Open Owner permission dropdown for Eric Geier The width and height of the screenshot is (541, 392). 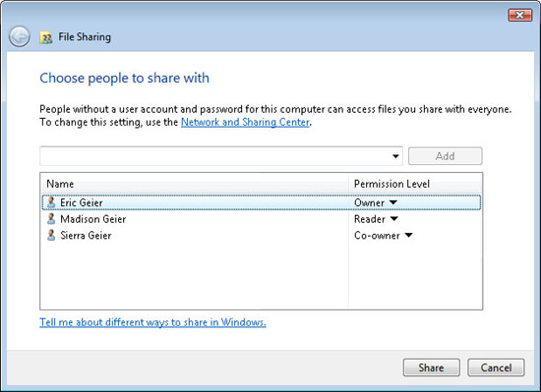393,202
